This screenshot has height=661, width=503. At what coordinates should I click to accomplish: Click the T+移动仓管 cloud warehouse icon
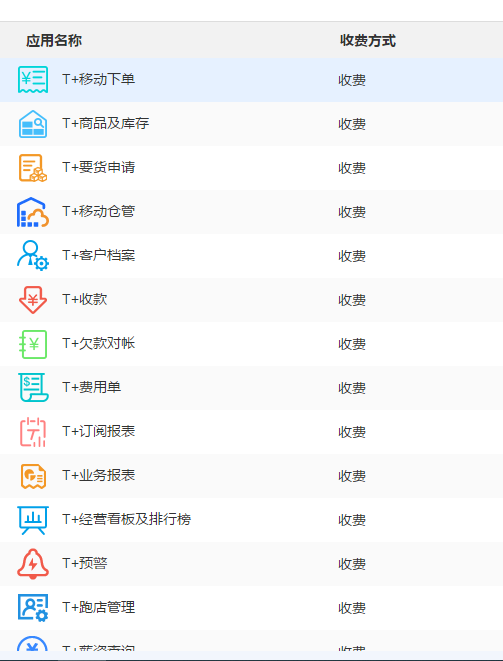pyautogui.click(x=33, y=212)
